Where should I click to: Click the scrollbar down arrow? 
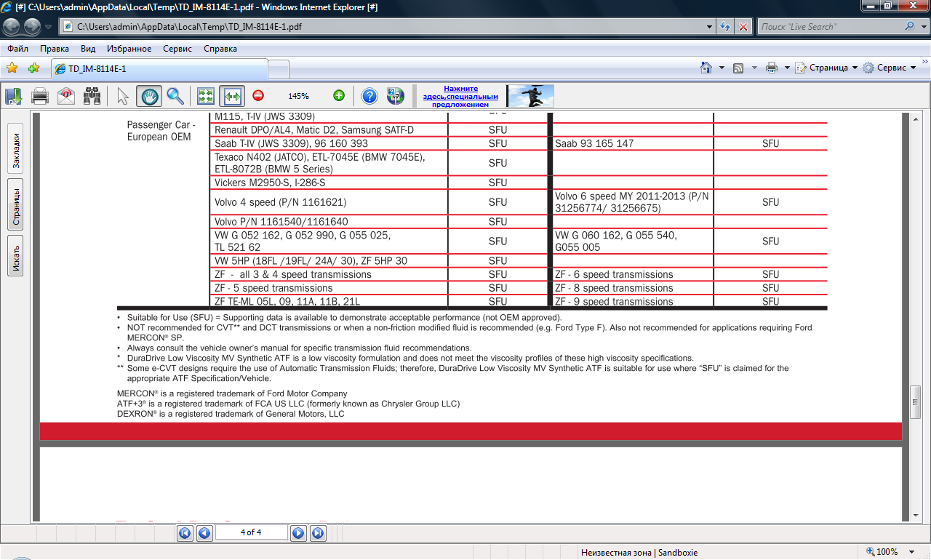tap(916, 516)
